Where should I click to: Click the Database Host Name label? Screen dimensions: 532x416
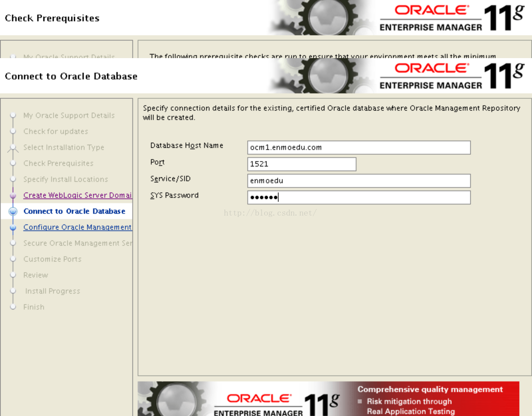point(187,145)
